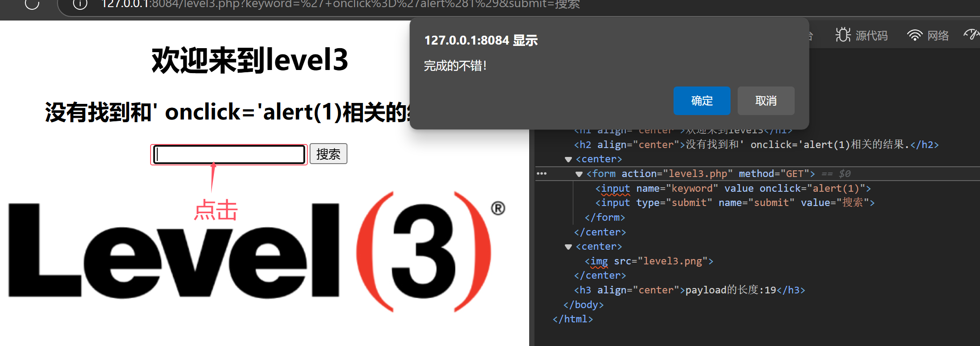
Task: Select the img src="level3.png" DOM row
Action: 649,261
